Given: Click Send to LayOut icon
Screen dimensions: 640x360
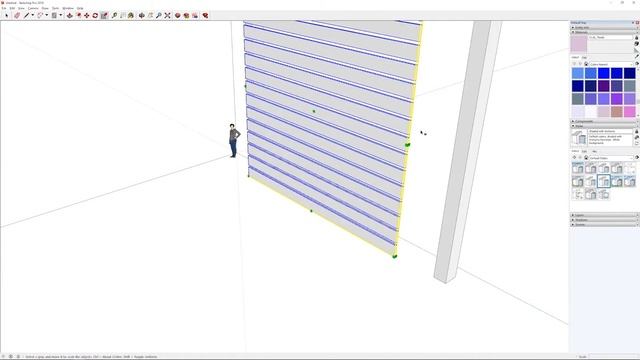Looking at the screenshot, I should point(195,15).
